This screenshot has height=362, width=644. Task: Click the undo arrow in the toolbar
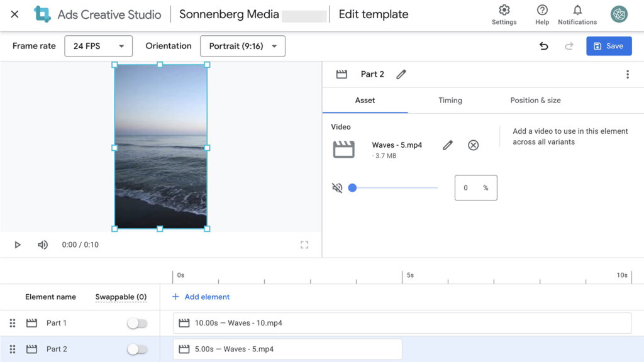[543, 46]
